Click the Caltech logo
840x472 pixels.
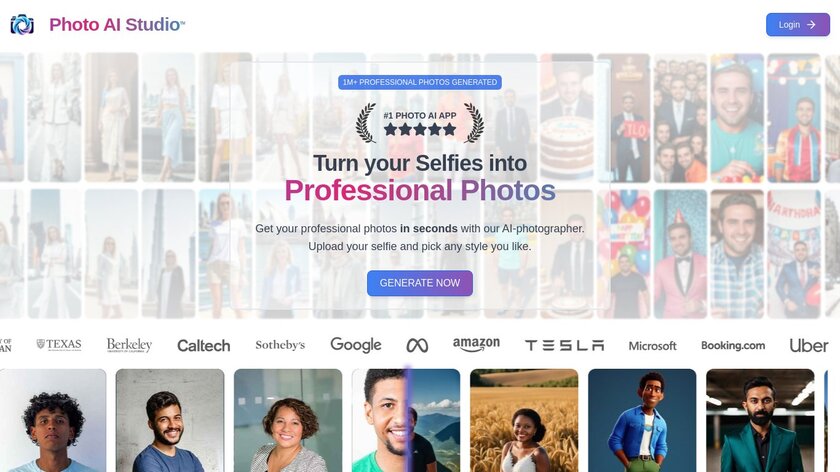tap(204, 346)
